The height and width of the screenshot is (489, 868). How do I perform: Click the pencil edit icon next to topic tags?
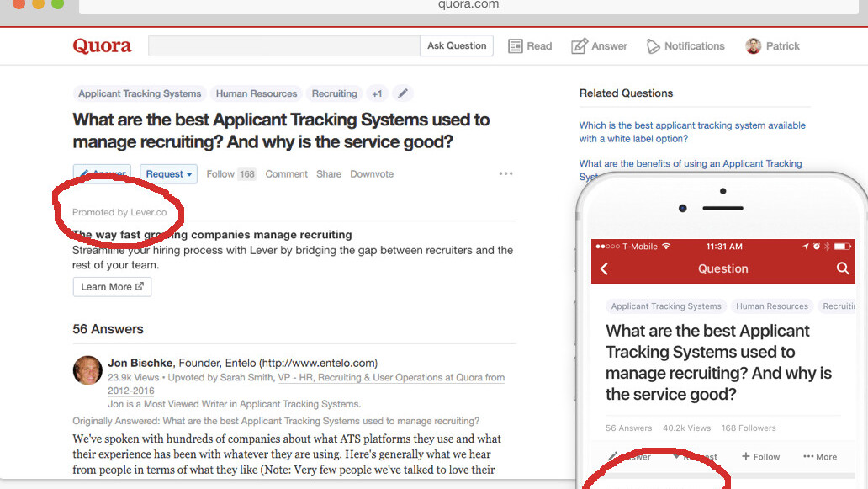coord(402,93)
